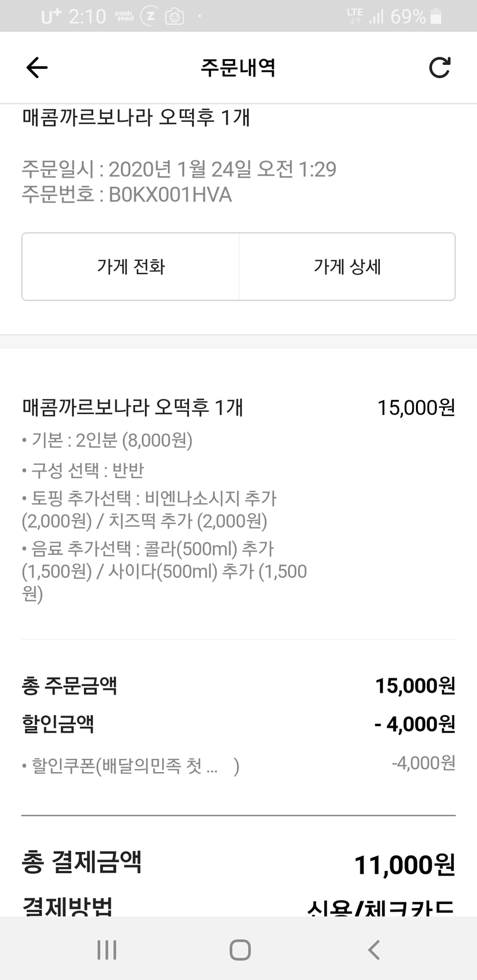Call the store with 가게 전화
Viewport: 477px width, 980px height.
coord(130,267)
